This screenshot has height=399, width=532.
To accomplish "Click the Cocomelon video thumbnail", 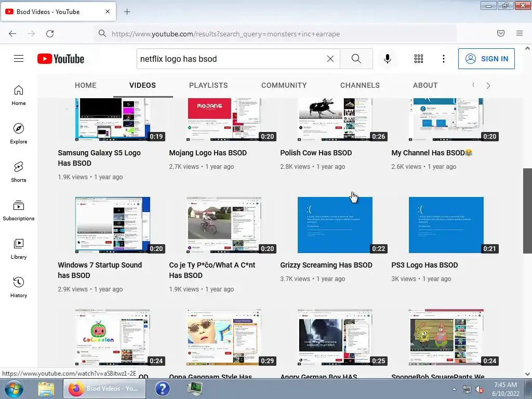I will [113, 337].
